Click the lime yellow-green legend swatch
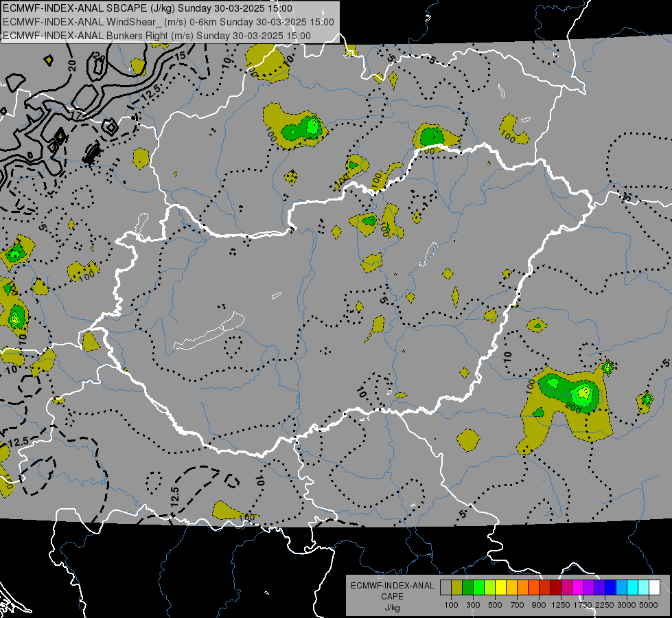 pyautogui.click(x=490, y=587)
